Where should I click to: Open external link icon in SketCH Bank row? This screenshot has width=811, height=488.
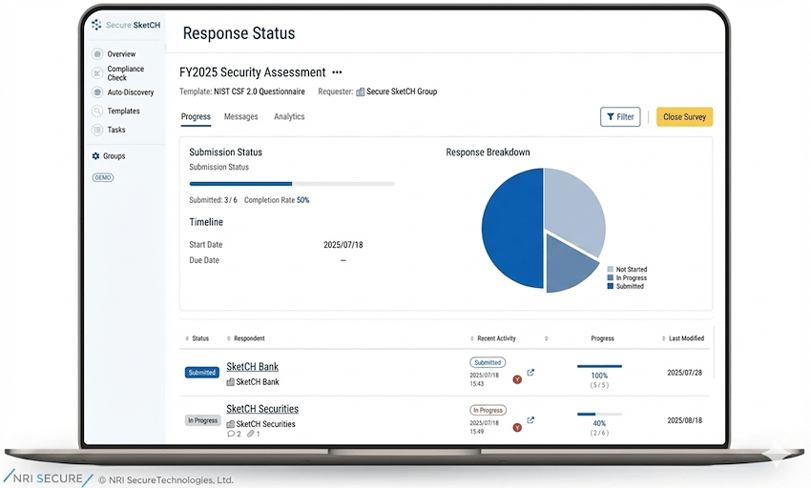coord(530,373)
